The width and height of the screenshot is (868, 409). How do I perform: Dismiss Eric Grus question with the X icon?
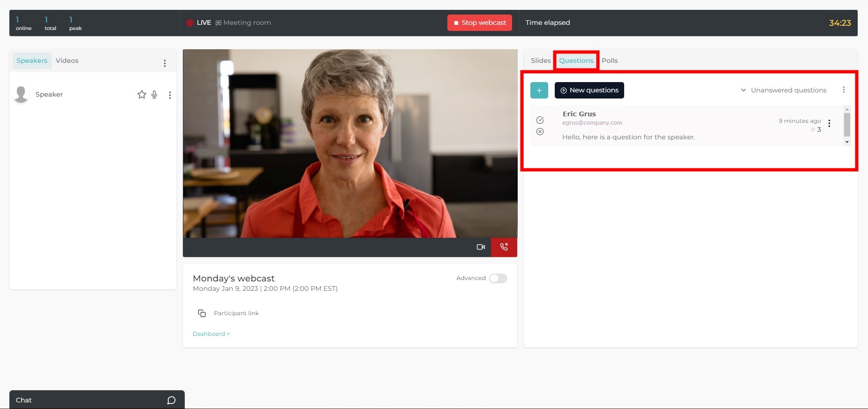540,132
